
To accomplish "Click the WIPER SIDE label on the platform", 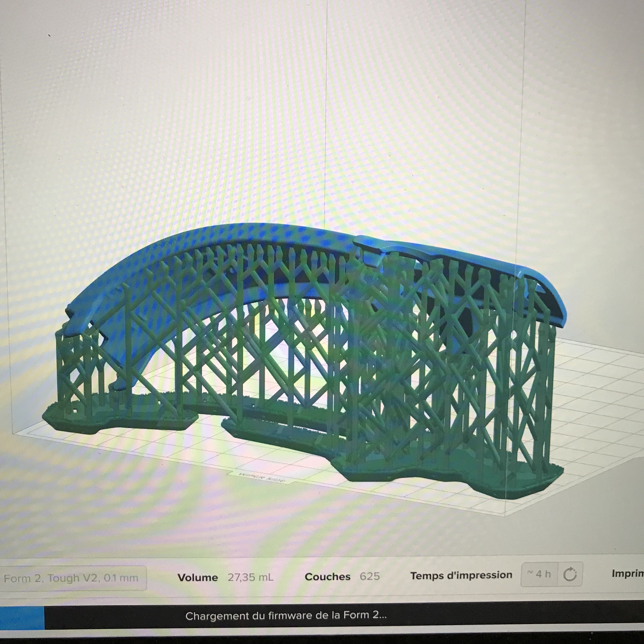I will (262, 477).
